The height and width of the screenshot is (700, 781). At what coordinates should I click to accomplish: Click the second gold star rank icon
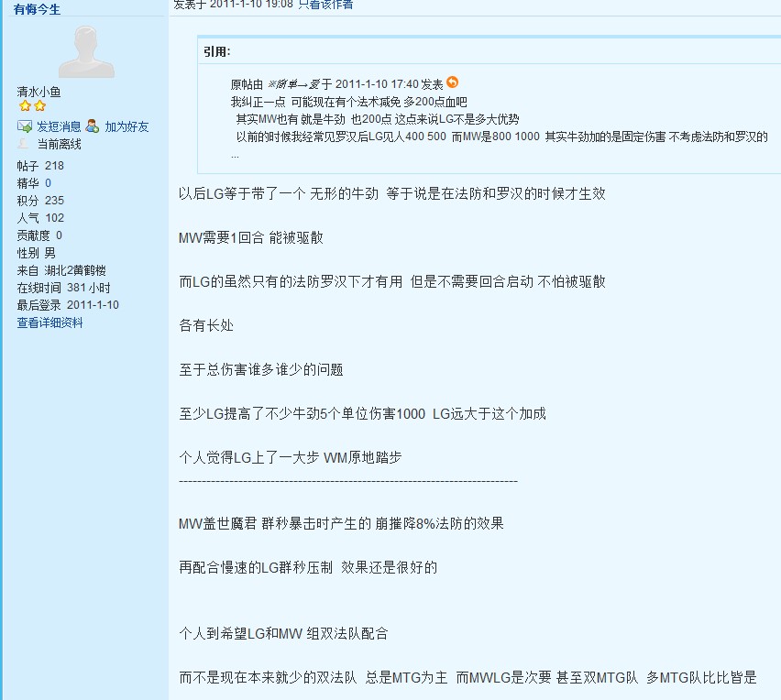[x=39, y=106]
